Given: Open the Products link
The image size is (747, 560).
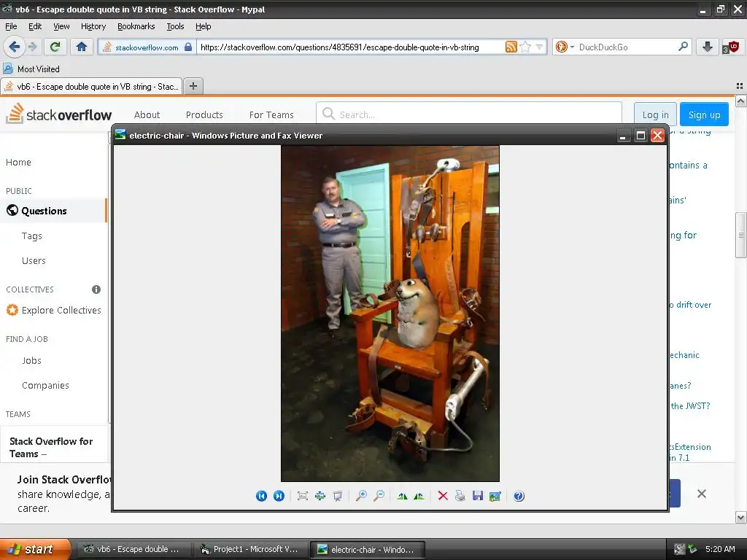Looking at the screenshot, I should (x=204, y=114).
